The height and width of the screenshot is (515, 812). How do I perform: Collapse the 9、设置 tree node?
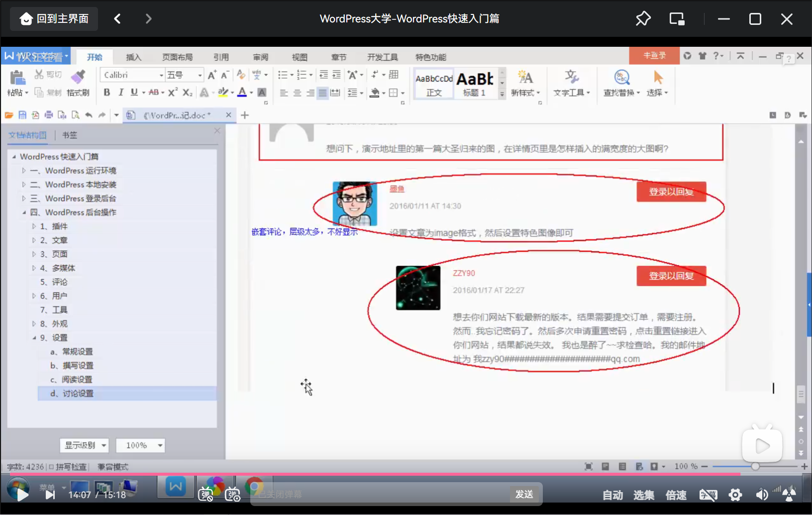34,338
